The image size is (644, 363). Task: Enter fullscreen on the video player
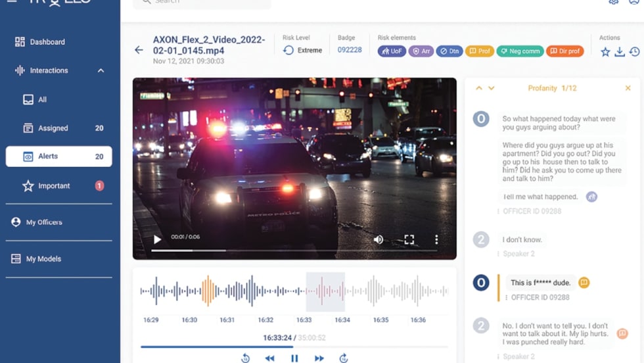[409, 240]
